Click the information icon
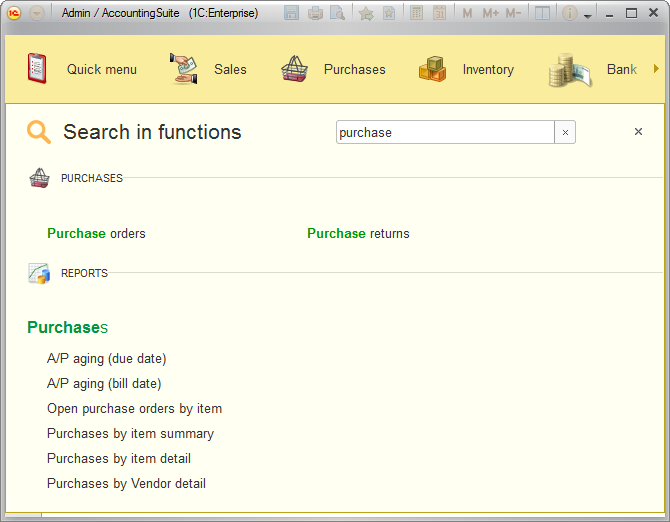The image size is (670, 522). [x=570, y=13]
